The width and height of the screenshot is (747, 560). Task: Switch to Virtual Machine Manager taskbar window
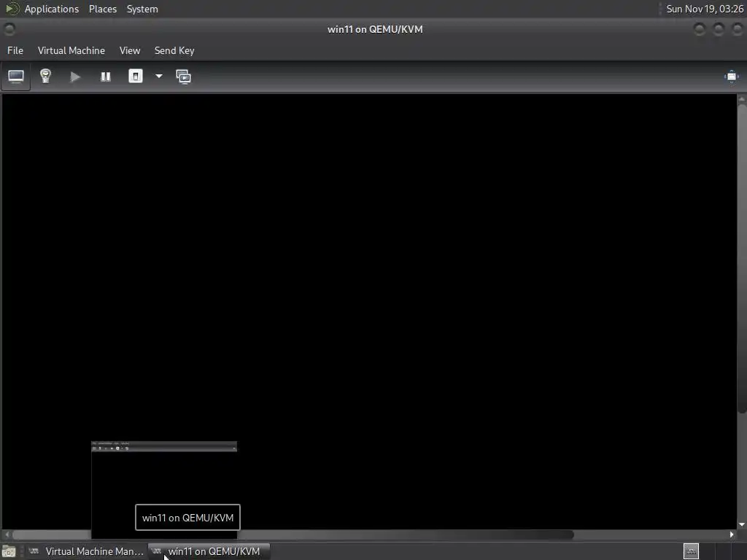pyautogui.click(x=86, y=551)
